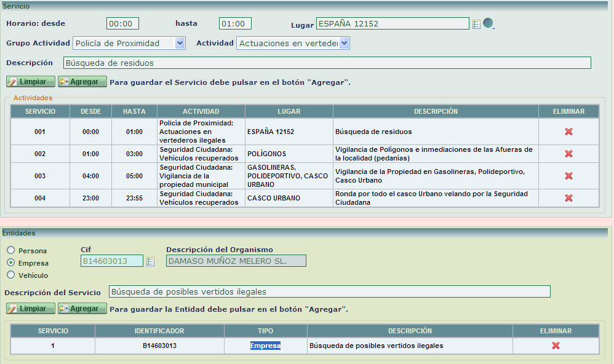Click the Entidades section header
Image resolution: width=614 pixels, height=364 pixels.
pyautogui.click(x=22, y=234)
